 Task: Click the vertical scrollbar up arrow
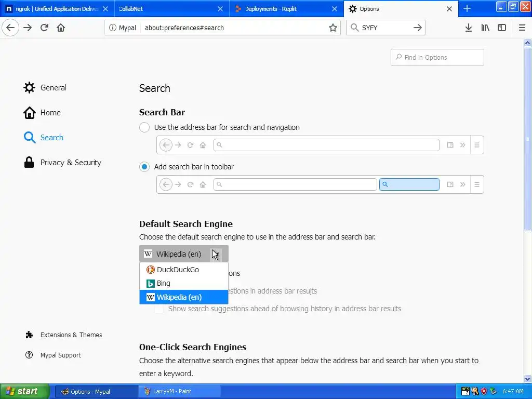527,43
